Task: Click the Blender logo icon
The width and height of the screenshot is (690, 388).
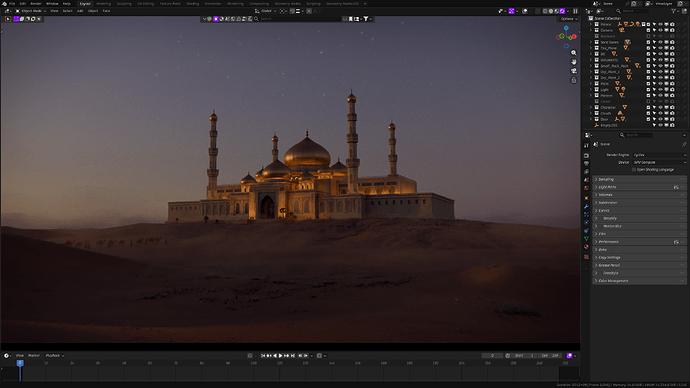Action: click(4, 4)
